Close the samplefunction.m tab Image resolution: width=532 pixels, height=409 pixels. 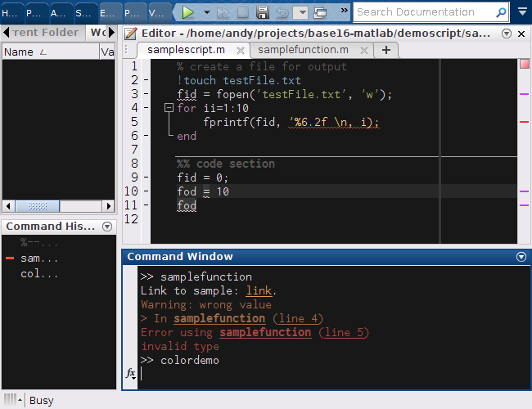tap(364, 51)
